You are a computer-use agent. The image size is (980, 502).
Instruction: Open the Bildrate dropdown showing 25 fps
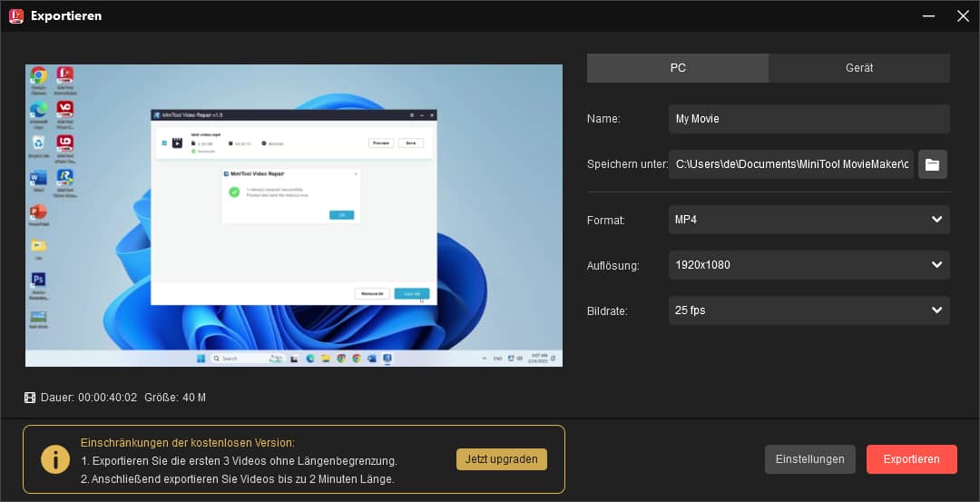point(808,310)
